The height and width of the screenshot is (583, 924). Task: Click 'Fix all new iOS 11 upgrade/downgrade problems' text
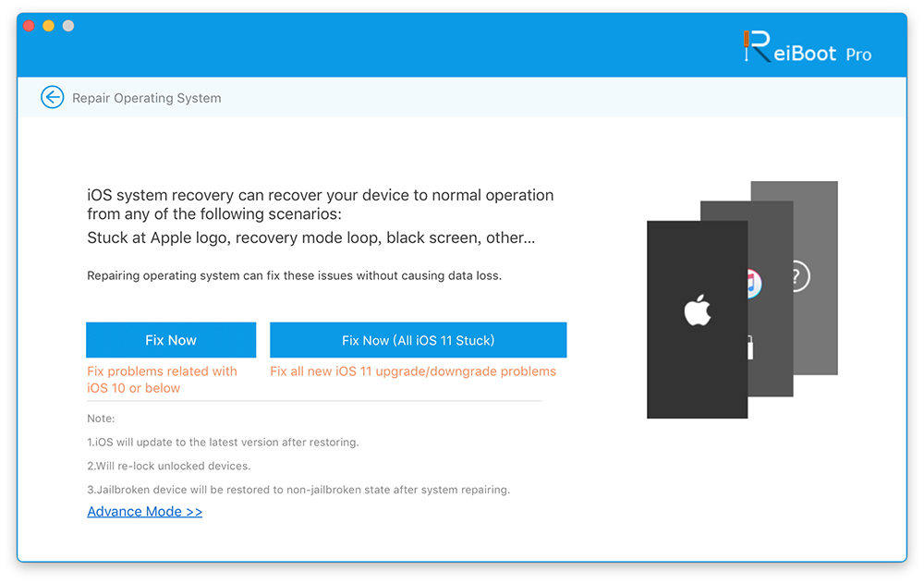pyautogui.click(x=413, y=371)
